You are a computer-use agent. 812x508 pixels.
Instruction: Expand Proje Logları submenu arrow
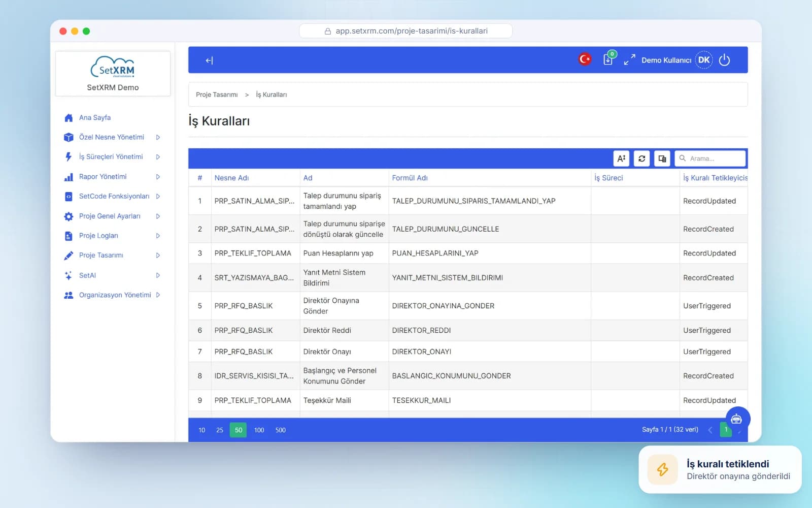(x=158, y=236)
